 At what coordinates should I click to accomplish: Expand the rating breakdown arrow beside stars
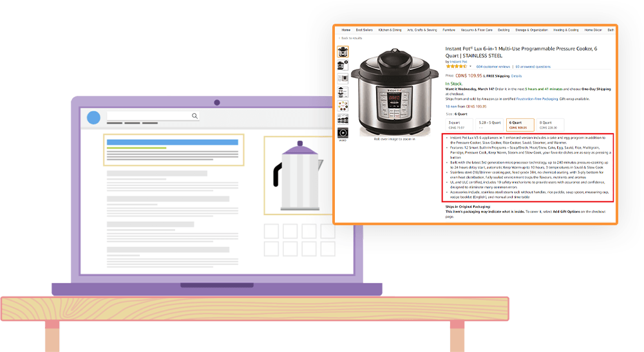470,66
